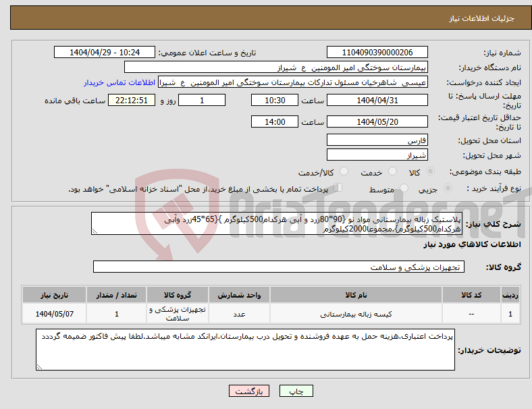Image resolution: width=532 pixels, height=409 pixels.
Task: Click the delivery province field فارس
Action: click(x=377, y=140)
